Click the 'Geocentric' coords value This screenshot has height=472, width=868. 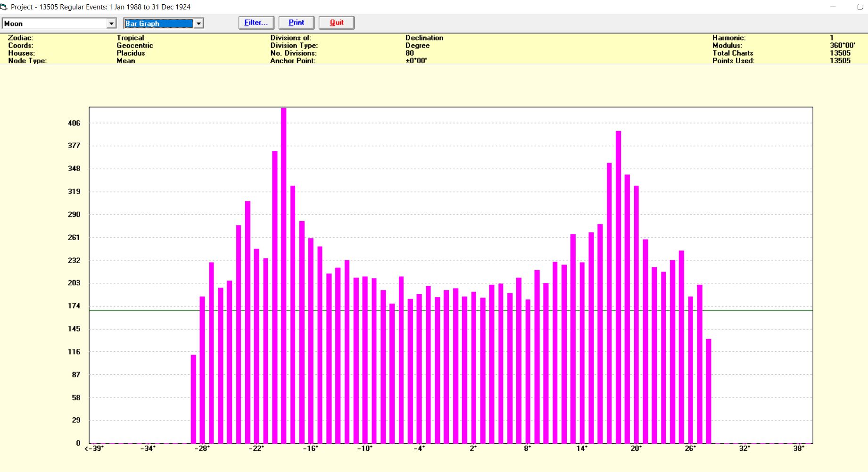point(135,45)
